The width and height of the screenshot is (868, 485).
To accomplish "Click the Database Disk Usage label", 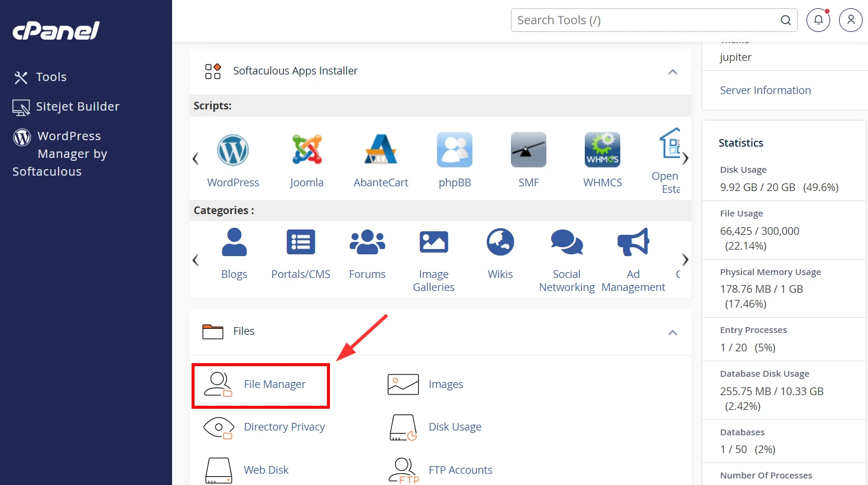I will click(x=765, y=374).
